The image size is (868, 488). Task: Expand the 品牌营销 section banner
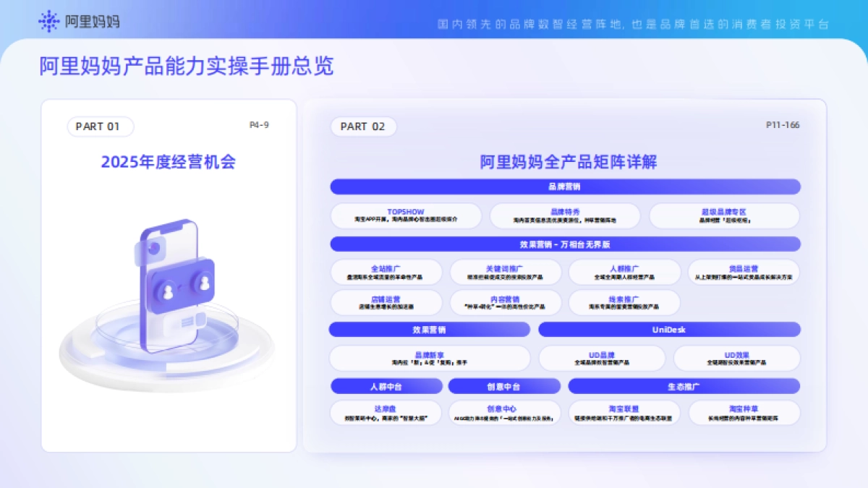[565, 187]
